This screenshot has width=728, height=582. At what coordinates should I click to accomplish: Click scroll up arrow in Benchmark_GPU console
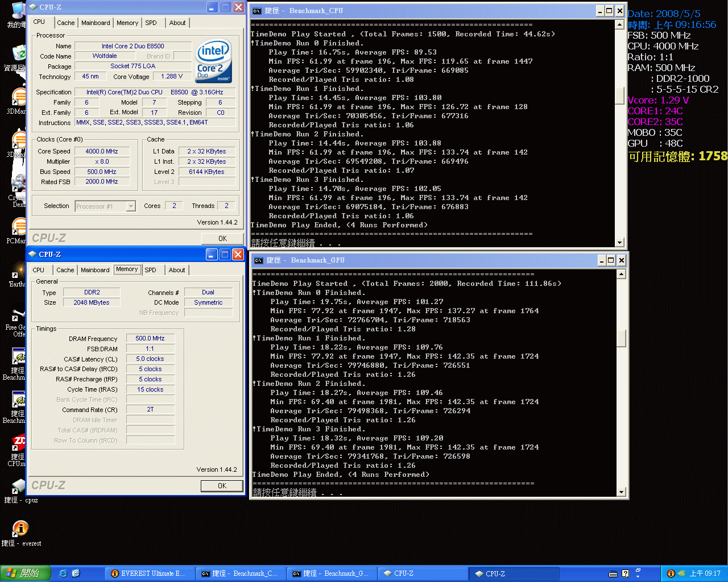coord(621,274)
